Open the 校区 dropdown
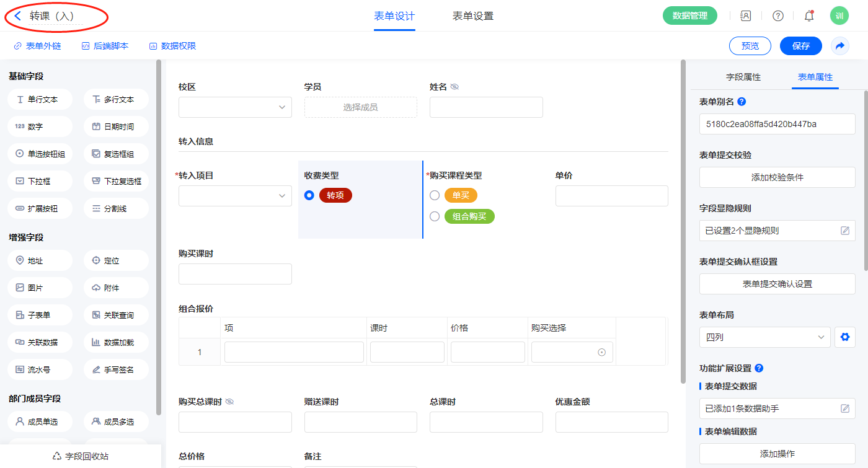The height and width of the screenshot is (468, 868). tap(235, 107)
